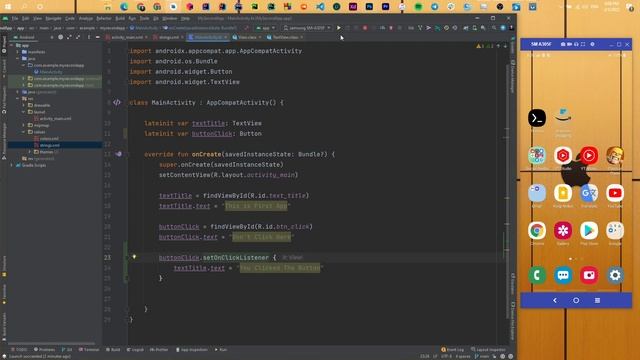Open the Edge browser in the taskbar
Screen dimensions: 640x360
124,7
